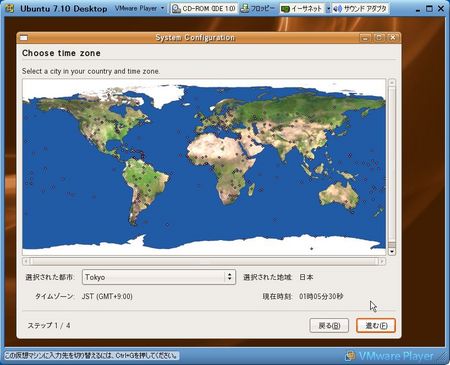
Task: Click the VMware Player app icon in title bar
Action: click(x=9, y=8)
